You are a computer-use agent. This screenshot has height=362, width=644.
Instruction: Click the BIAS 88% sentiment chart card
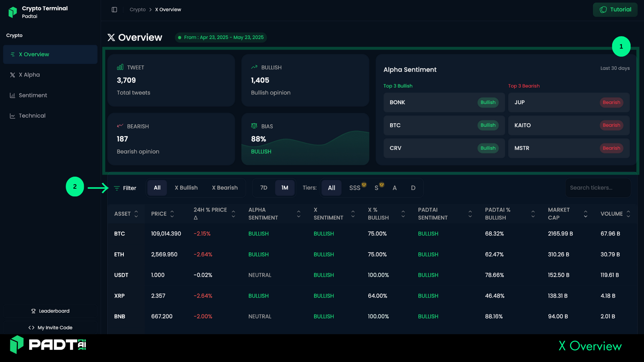tap(305, 139)
